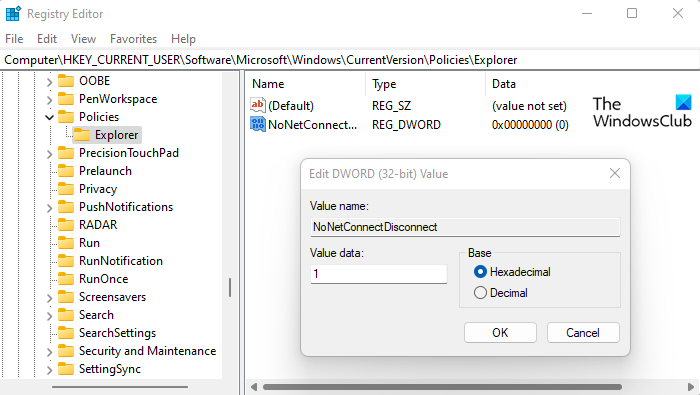This screenshot has width=700, height=395.
Task: Click the "REG_SZ" type cell
Action: coord(392,106)
